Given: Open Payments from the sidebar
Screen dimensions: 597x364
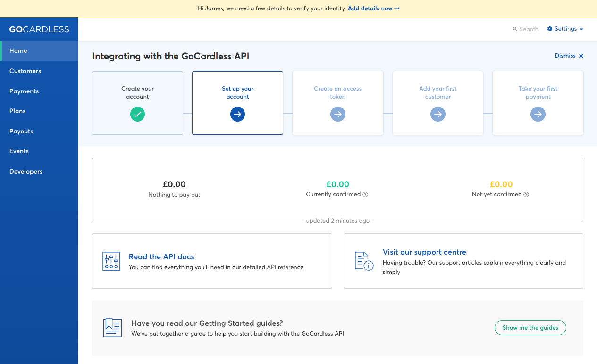Looking at the screenshot, I should [x=39, y=91].
